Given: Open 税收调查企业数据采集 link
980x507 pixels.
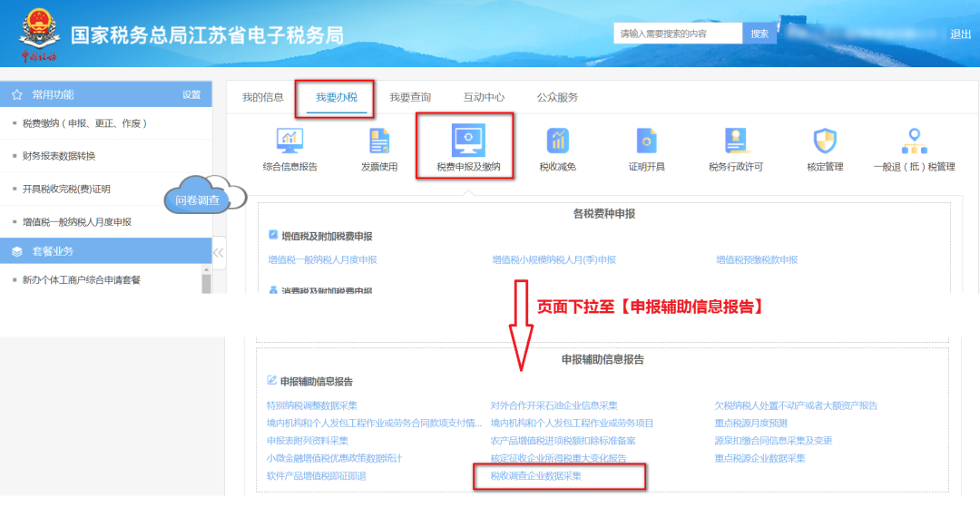Looking at the screenshot, I should (536, 475).
